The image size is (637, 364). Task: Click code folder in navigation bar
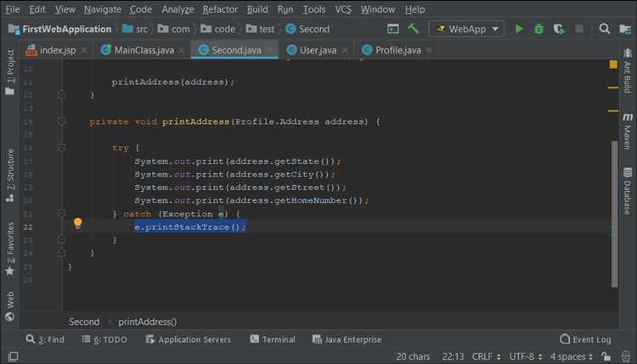[217, 29]
